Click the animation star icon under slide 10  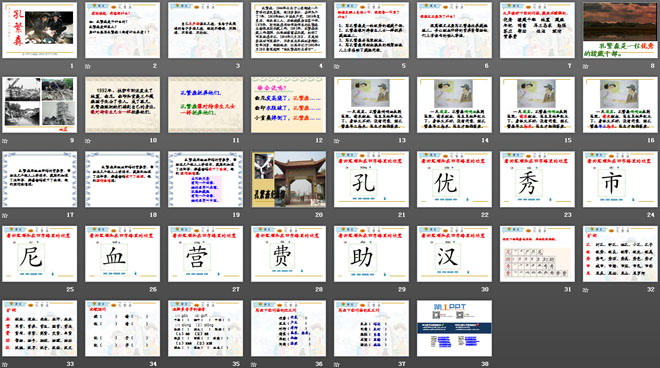tap(88, 141)
